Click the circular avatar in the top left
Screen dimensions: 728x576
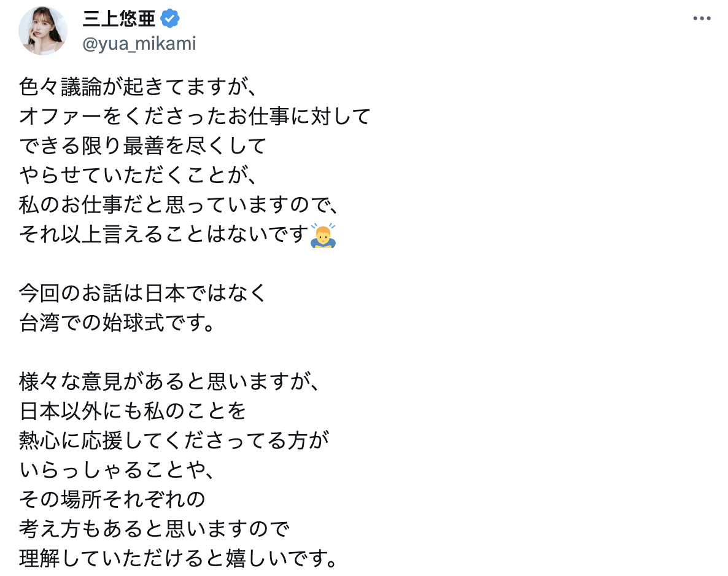tap(43, 31)
